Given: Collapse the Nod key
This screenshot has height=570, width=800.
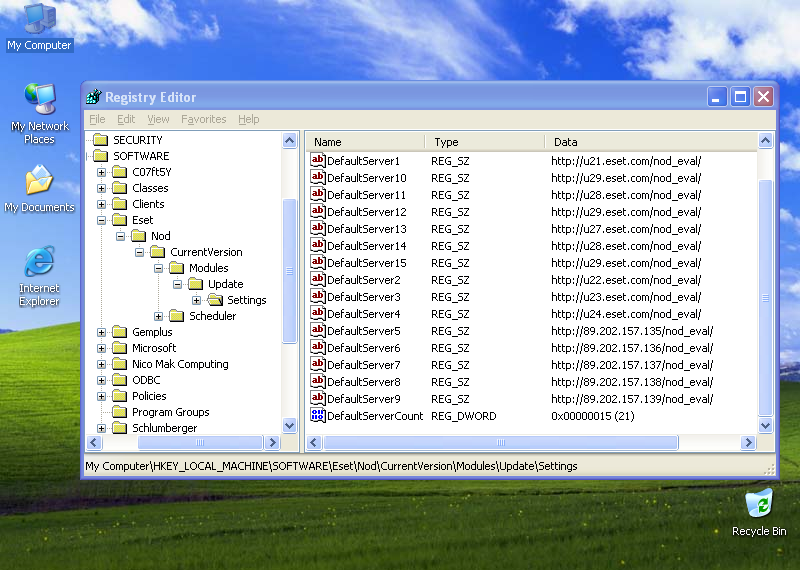Looking at the screenshot, I should click(120, 236).
